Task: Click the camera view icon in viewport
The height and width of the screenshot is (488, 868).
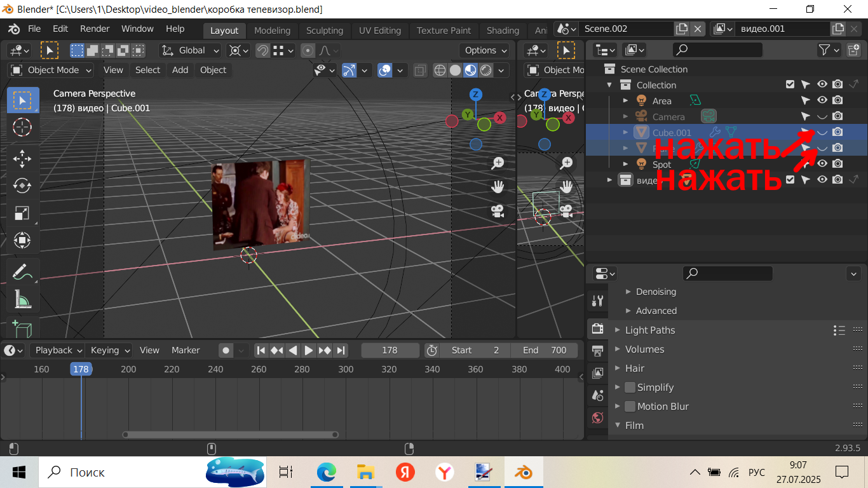Action: coord(498,211)
